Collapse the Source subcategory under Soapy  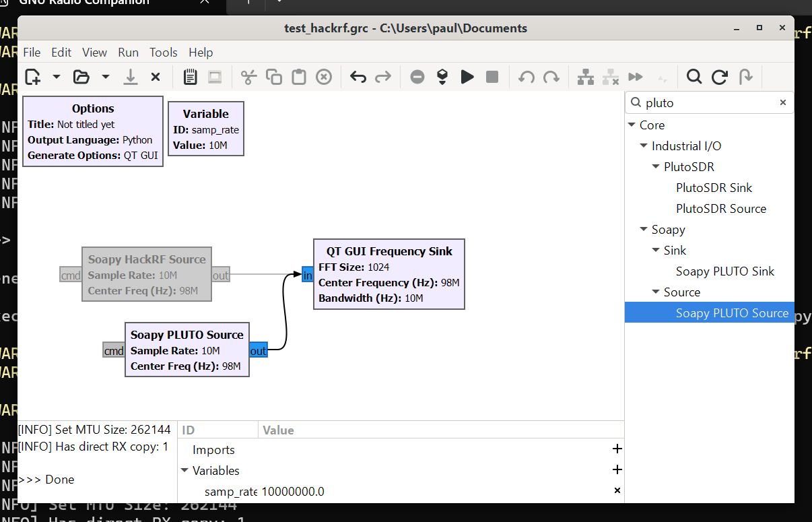(x=656, y=292)
